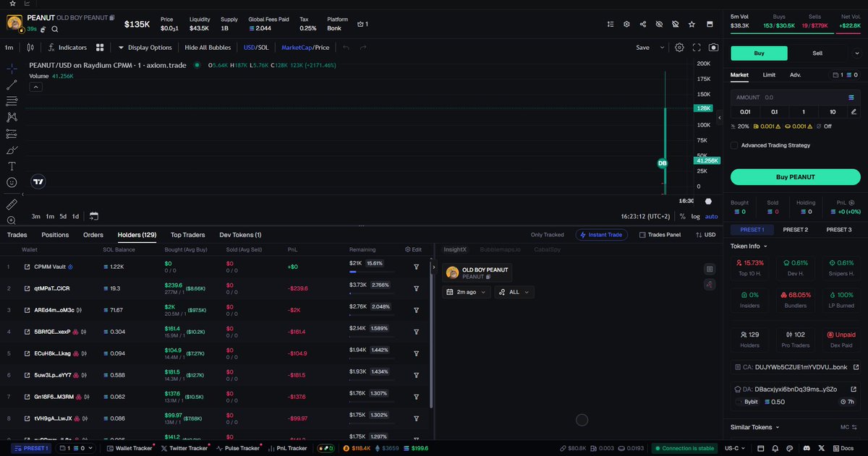Favorite the PEANUT token with star icon
The height and width of the screenshot is (456, 868).
(x=692, y=24)
